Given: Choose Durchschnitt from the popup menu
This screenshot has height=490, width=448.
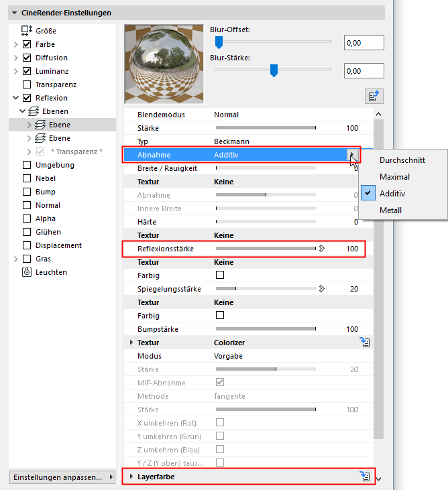Looking at the screenshot, I should click(x=403, y=160).
